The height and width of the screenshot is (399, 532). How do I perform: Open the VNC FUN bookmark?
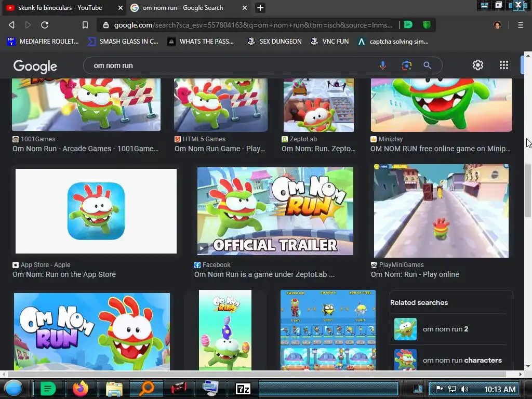330,42
